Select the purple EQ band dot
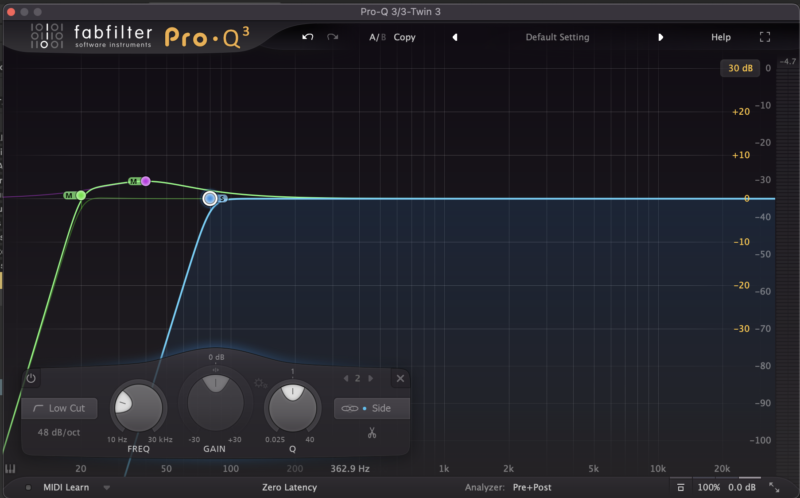This screenshot has height=498, width=800. pos(146,181)
